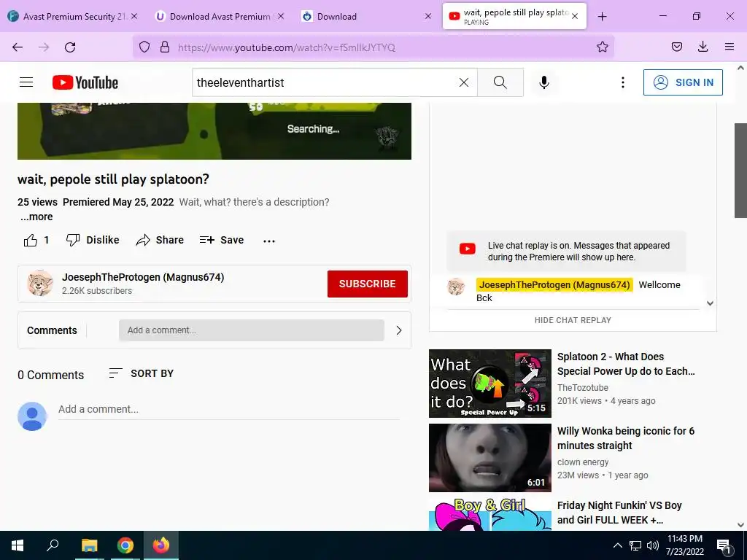Click the page vertical scrollbar thumb
The width and height of the screenshot is (747, 560).
(740, 170)
